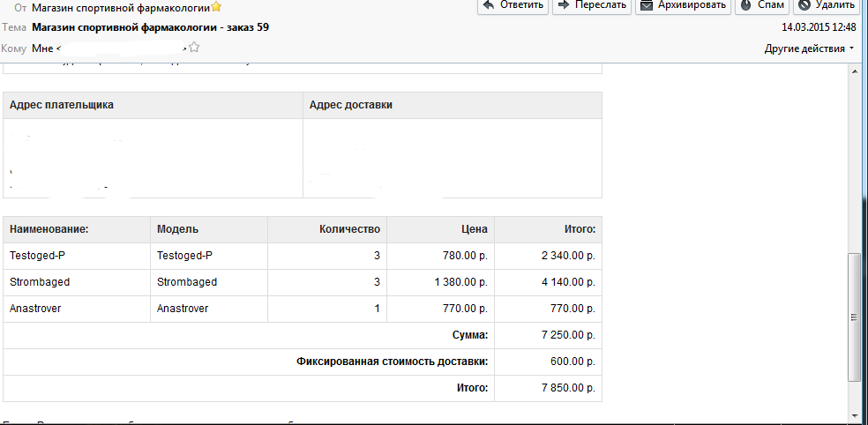Click sender name Магазин спортивной фармакологии
This screenshot has width=868, height=425.
coord(120,8)
